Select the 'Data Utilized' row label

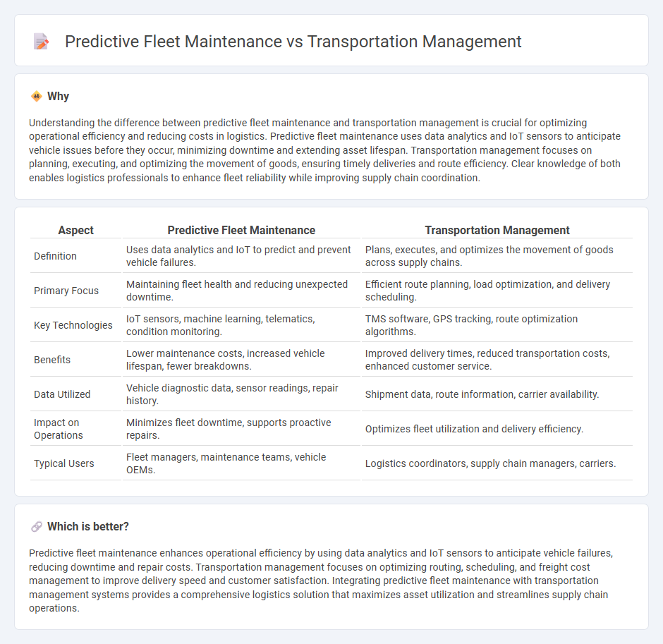[x=62, y=394]
